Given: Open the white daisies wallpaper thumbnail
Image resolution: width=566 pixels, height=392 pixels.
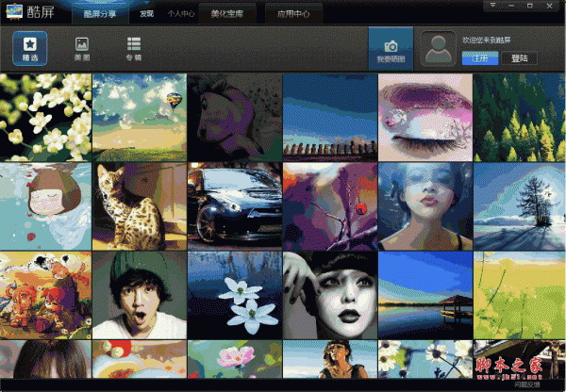Looking at the screenshot, I should click(425, 359).
